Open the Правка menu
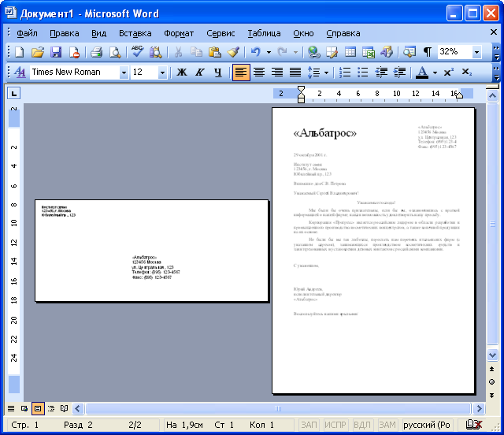Image resolution: width=504 pixels, height=435 pixels. click(x=65, y=33)
